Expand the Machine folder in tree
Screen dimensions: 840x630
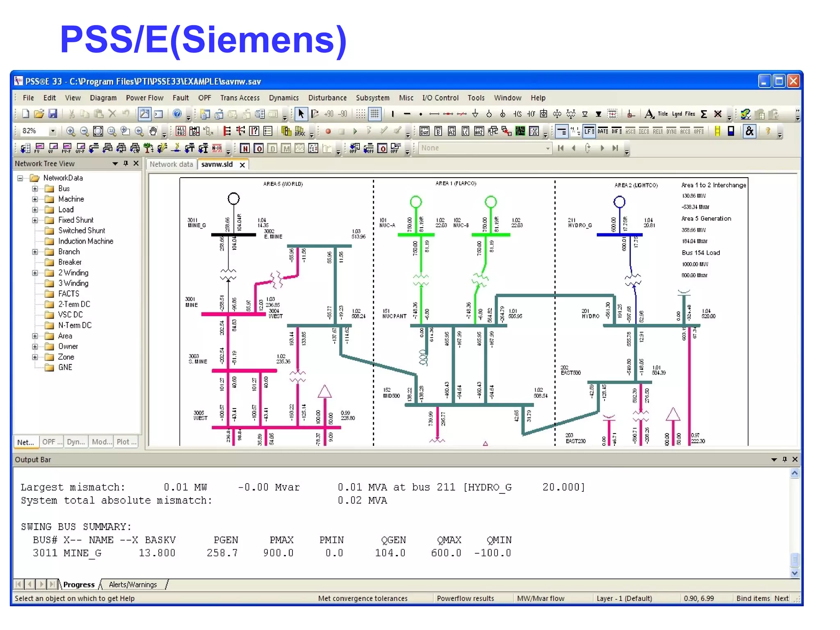click(x=35, y=199)
